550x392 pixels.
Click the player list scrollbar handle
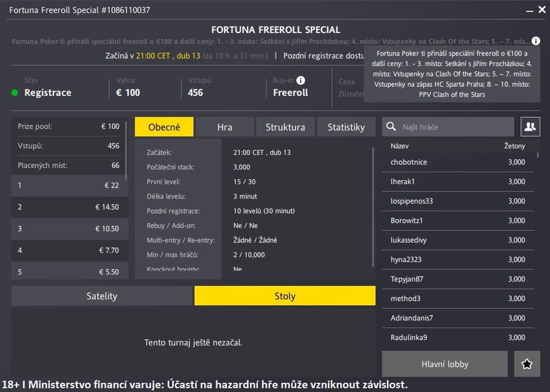pos(538,155)
